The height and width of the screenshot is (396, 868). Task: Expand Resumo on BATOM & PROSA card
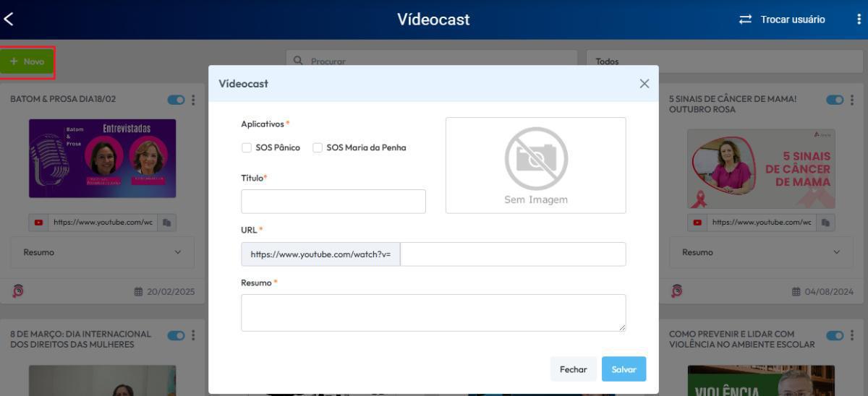coord(102,252)
